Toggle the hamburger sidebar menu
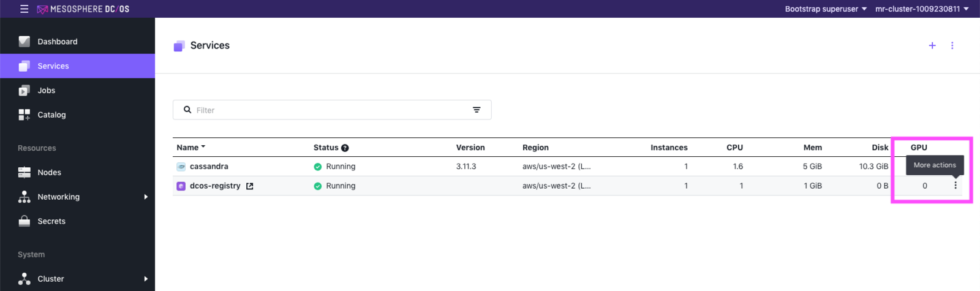 pyautogui.click(x=24, y=9)
